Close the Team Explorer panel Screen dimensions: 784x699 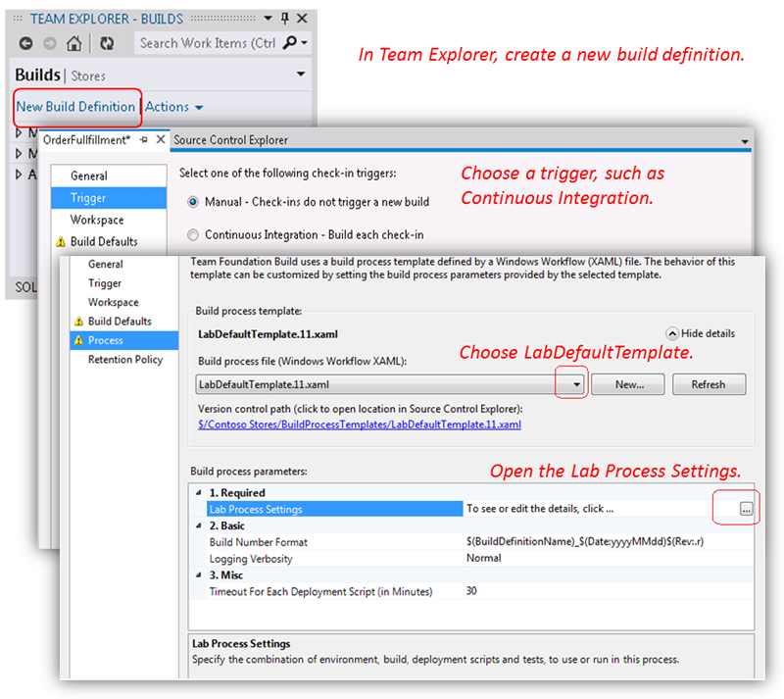pyautogui.click(x=302, y=19)
